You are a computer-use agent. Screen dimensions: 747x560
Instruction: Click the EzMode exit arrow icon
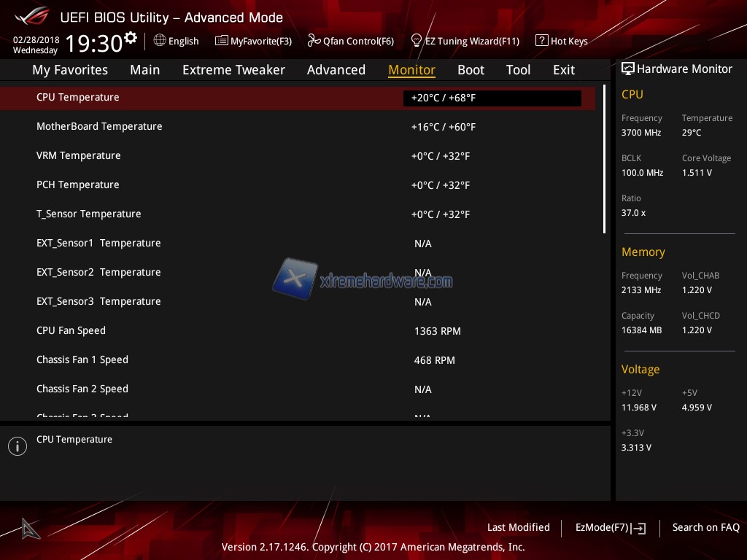point(639,528)
